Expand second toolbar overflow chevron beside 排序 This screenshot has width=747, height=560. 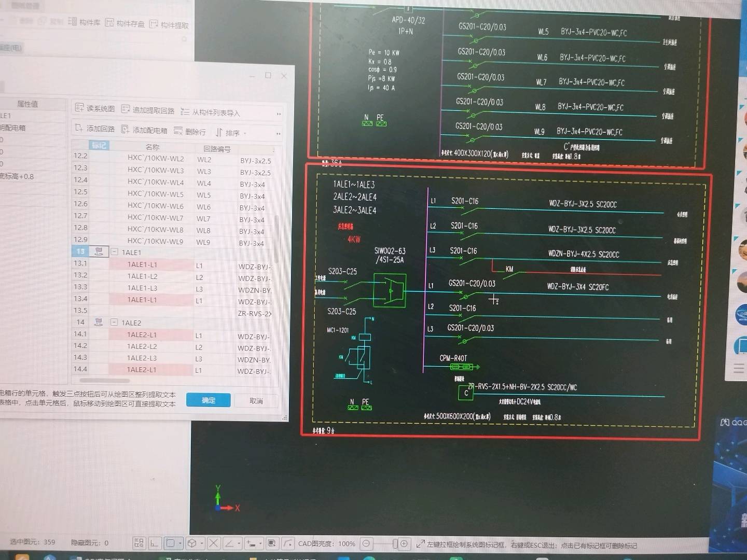click(279, 134)
